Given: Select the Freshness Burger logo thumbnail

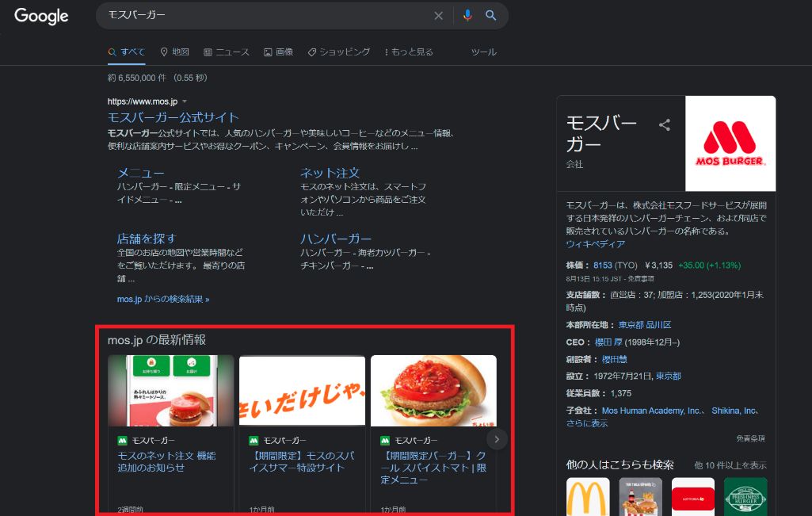Looking at the screenshot, I should pyautogui.click(x=745, y=497).
